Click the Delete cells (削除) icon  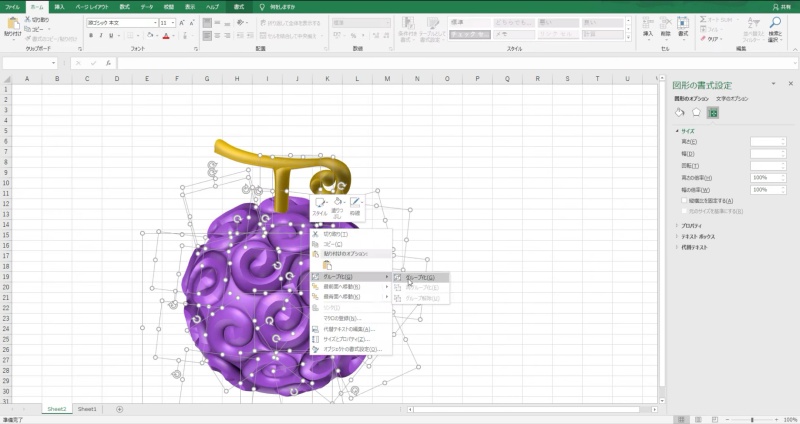(x=666, y=23)
